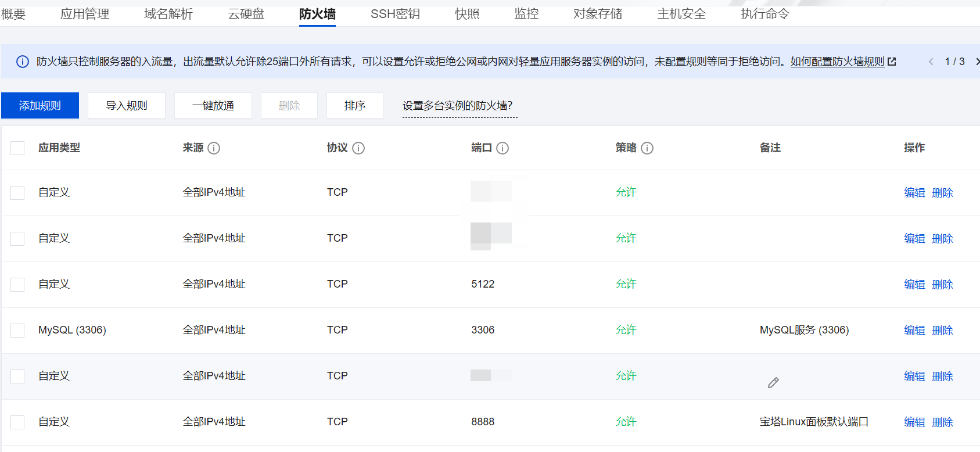980x452 pixels.
Task: Check the MySQL (3306) rule checkbox
Action: (17, 331)
